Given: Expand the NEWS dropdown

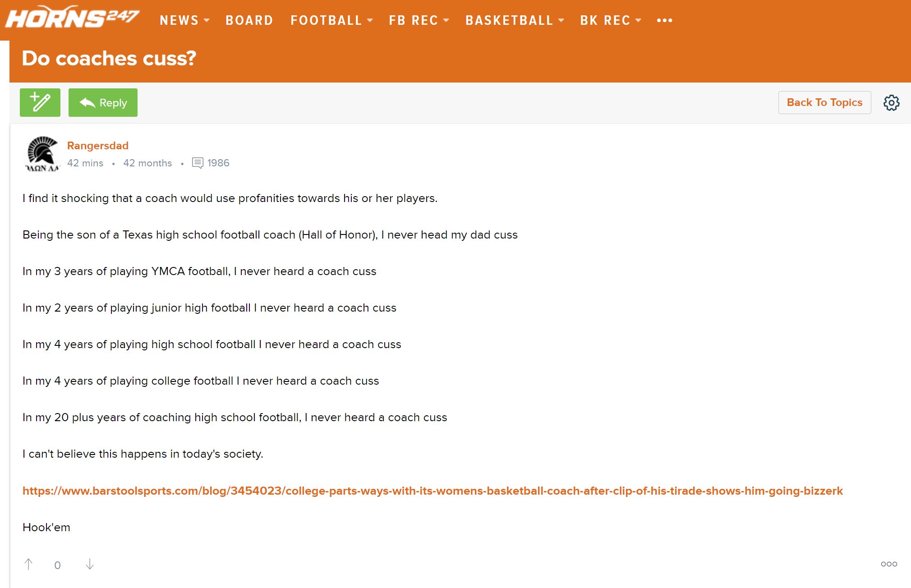Looking at the screenshot, I should [179, 20].
